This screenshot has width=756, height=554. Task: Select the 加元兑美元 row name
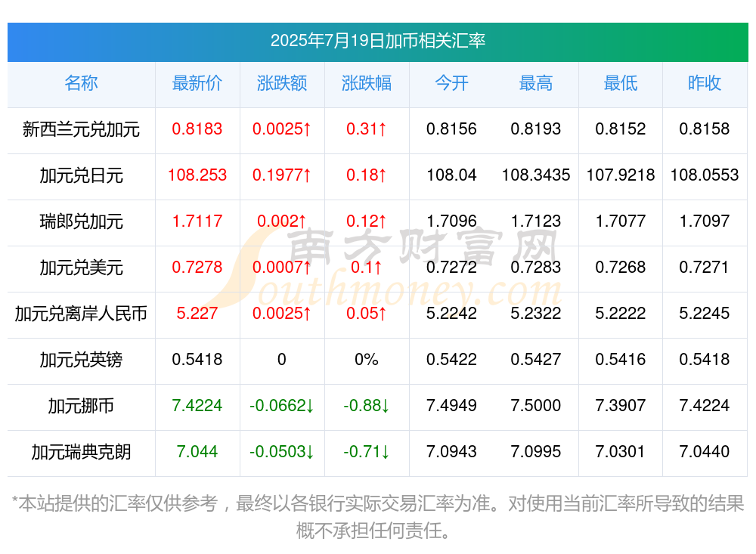click(81, 268)
